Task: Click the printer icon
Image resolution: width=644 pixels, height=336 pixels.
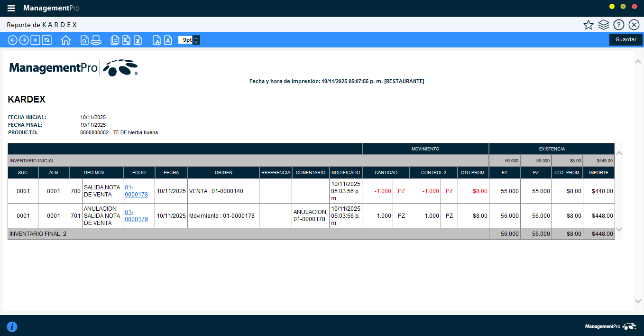Action: [96, 40]
